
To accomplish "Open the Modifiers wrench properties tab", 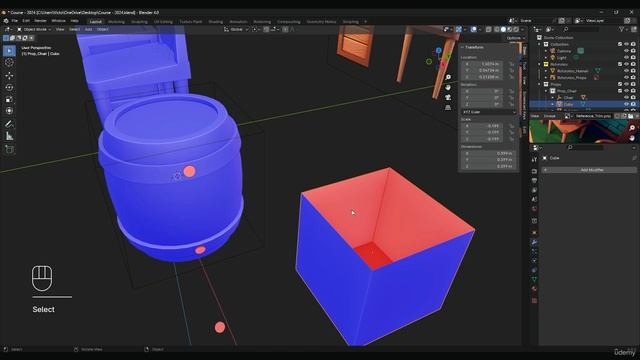I will tap(534, 242).
